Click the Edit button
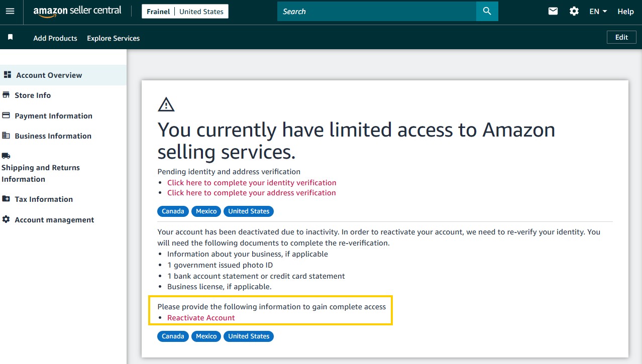The width and height of the screenshot is (642, 364). tap(621, 37)
